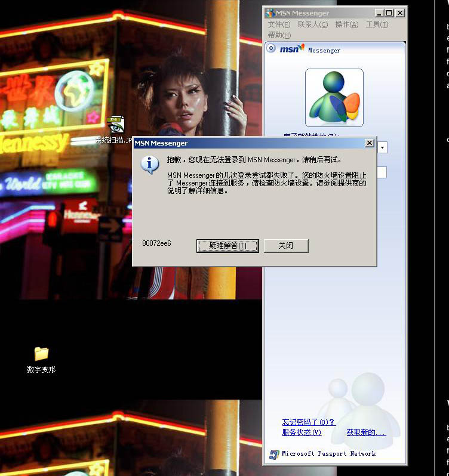Close the MSN Messenger error dialog with X
Screen dimensions: 449x476
(369, 143)
